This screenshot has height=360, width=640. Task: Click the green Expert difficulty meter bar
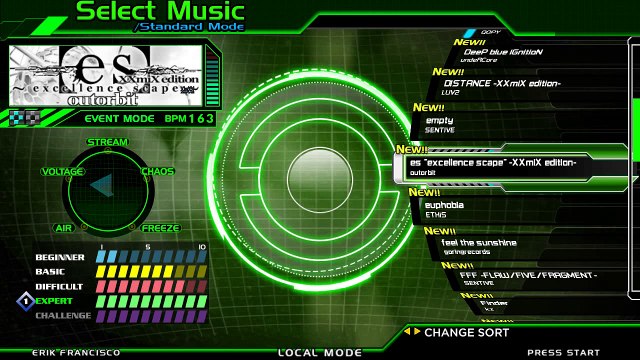point(151,301)
